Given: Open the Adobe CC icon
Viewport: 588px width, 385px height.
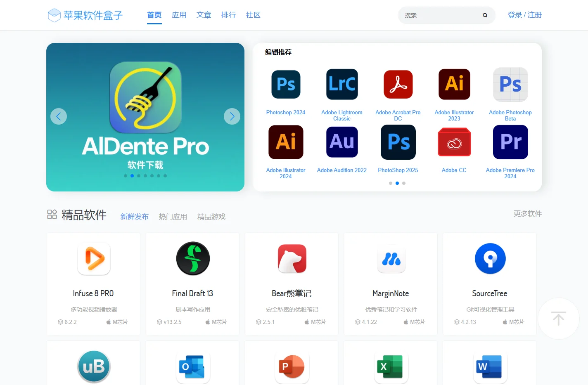Looking at the screenshot, I should (454, 142).
